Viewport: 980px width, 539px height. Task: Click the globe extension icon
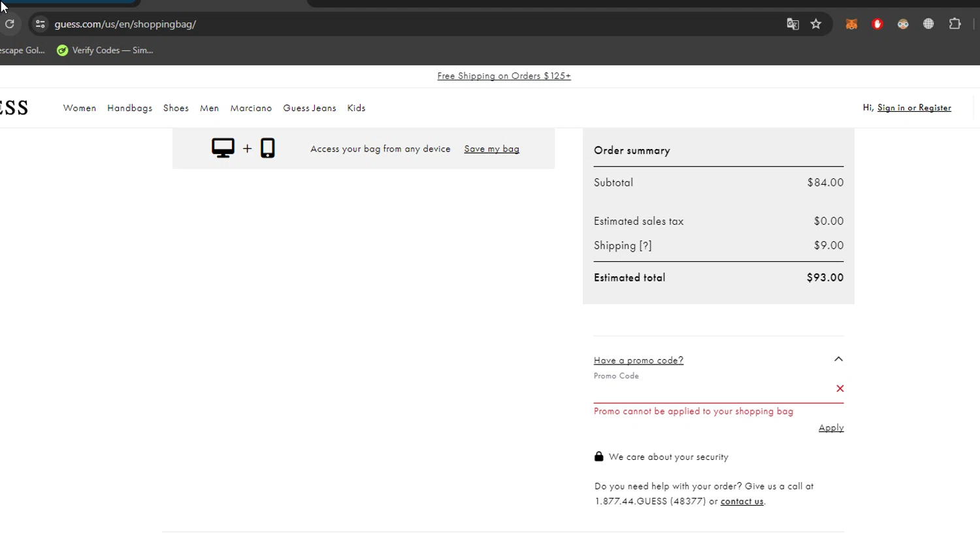928,24
